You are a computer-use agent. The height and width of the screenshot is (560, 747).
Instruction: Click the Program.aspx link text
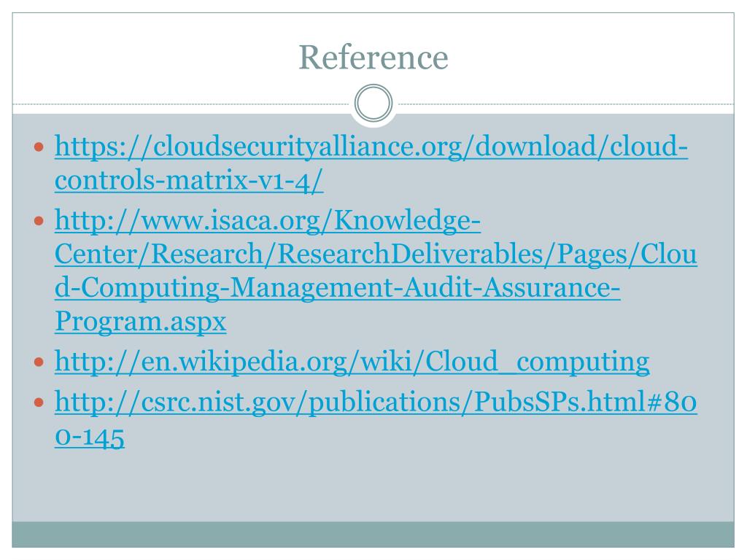point(141,322)
